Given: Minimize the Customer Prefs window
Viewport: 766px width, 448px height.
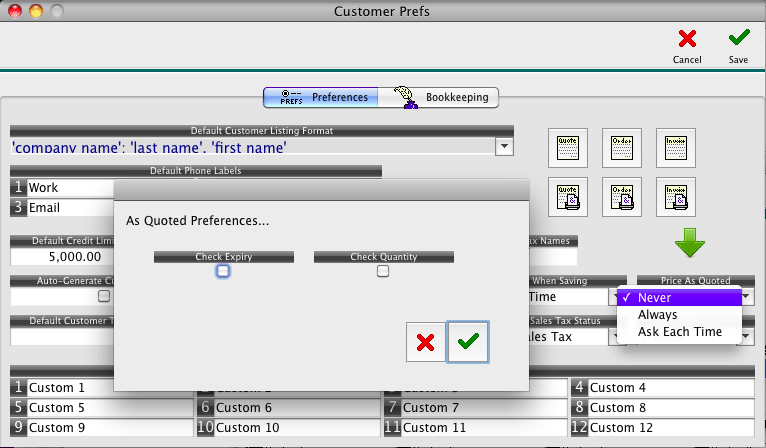Looking at the screenshot, I should [36, 11].
